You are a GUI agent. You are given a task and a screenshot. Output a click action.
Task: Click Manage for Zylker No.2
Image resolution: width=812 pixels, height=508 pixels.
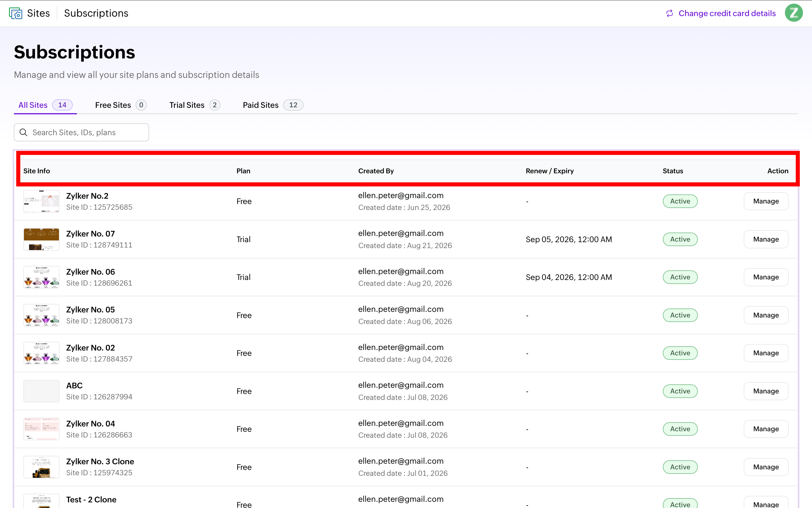[x=766, y=201]
